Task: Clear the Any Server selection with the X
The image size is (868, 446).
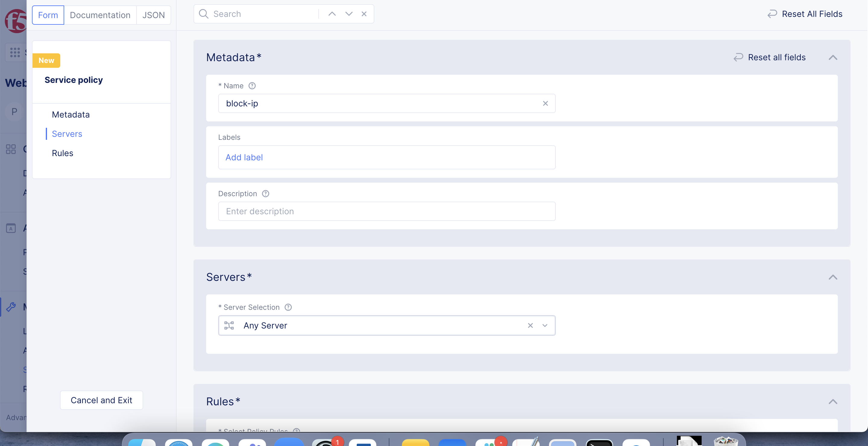Action: 530,325
